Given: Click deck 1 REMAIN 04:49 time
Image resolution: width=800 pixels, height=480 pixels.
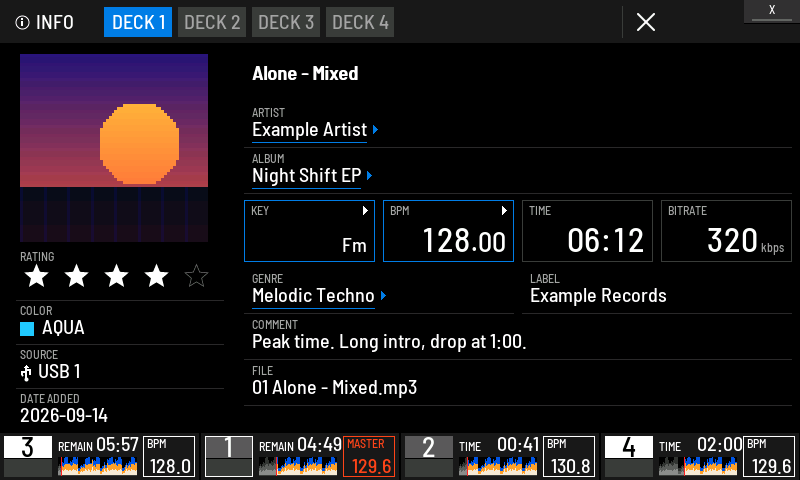Looking at the screenshot, I should (x=300, y=445).
